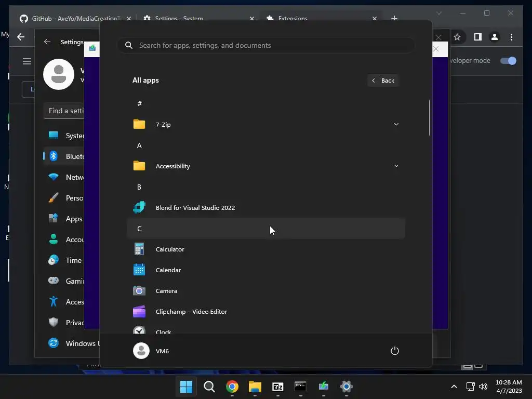Open a new Chrome tab

[394, 18]
